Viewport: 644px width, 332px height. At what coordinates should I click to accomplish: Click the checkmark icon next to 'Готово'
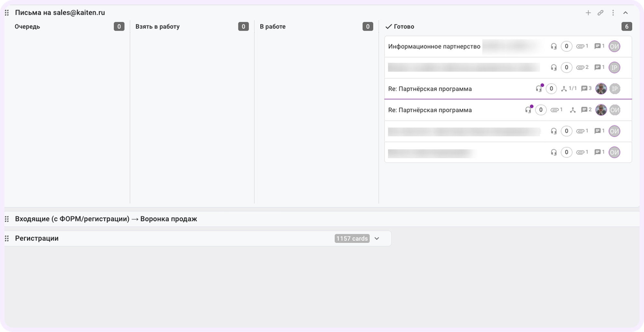[389, 26]
